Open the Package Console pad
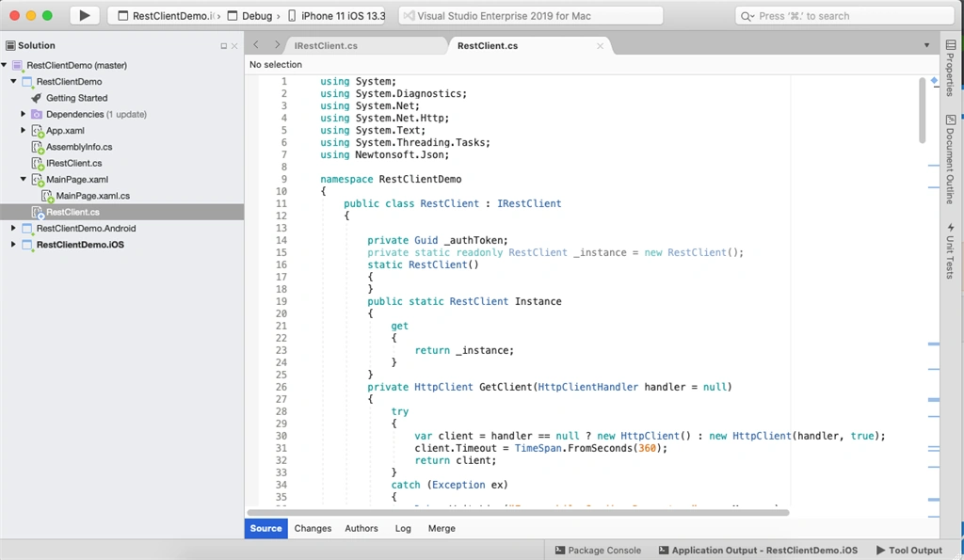Image resolution: width=964 pixels, height=560 pixels. tap(598, 551)
